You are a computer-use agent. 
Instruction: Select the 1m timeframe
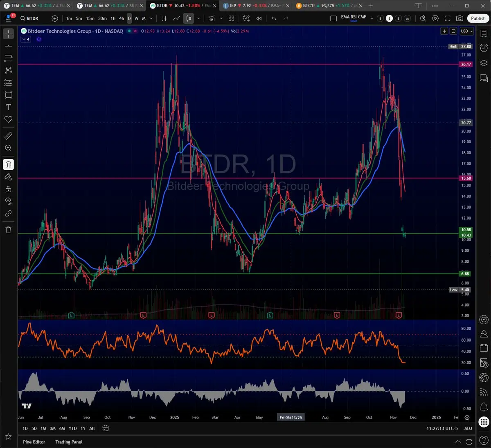69,18
